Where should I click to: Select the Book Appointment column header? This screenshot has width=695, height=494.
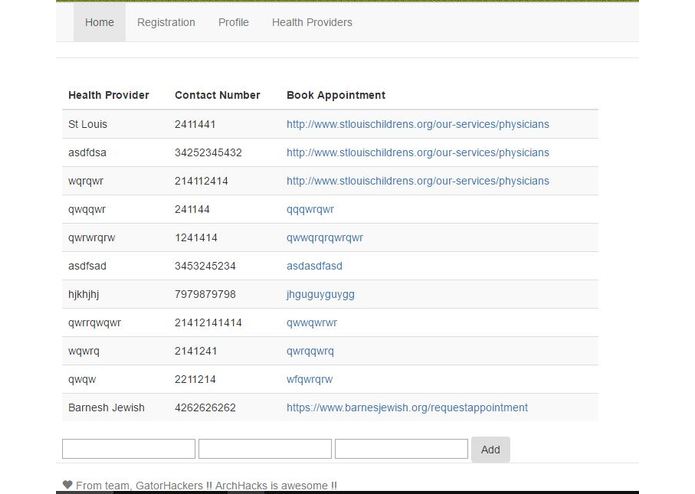point(336,95)
